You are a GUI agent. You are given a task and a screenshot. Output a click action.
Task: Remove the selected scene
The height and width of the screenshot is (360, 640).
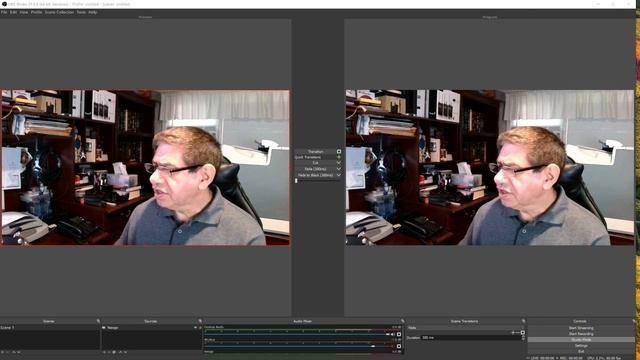tap(8, 352)
